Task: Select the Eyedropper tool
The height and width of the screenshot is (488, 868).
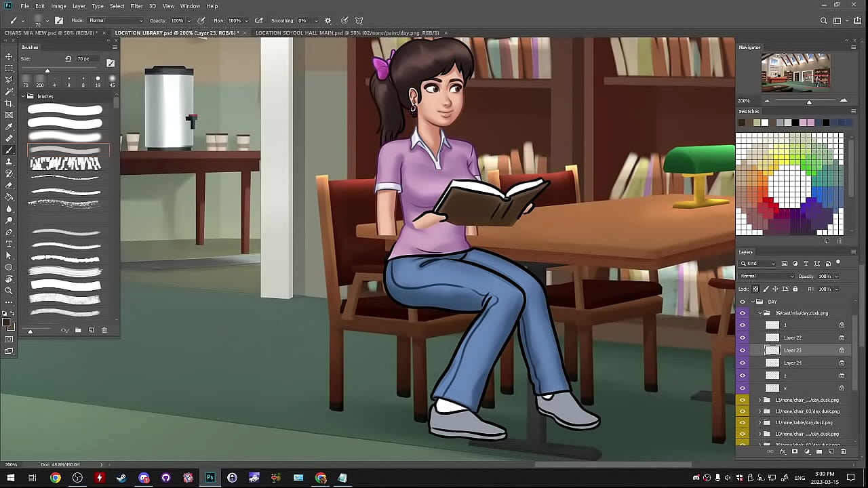Action: coord(9,127)
